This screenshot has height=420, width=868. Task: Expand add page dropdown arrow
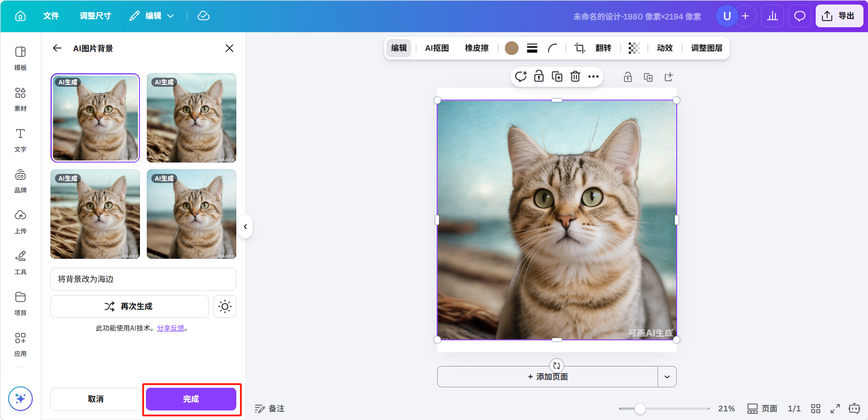click(667, 377)
